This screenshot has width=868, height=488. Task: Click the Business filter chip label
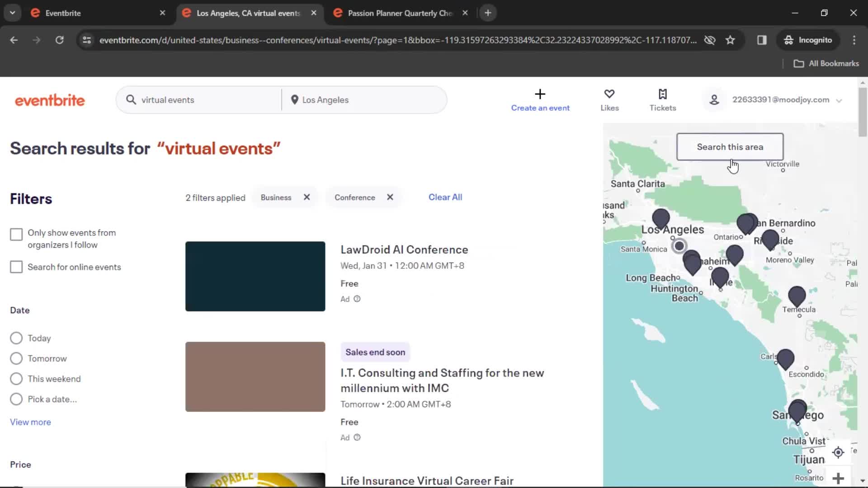[276, 197]
